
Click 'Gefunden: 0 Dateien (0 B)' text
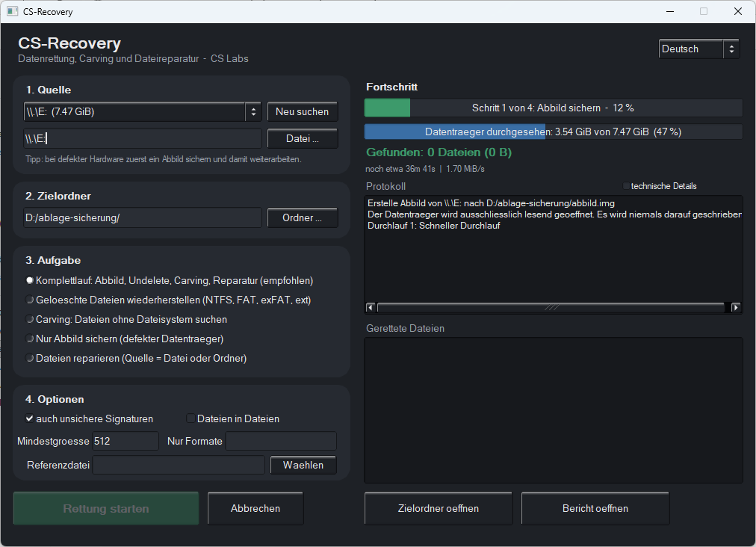tap(439, 152)
